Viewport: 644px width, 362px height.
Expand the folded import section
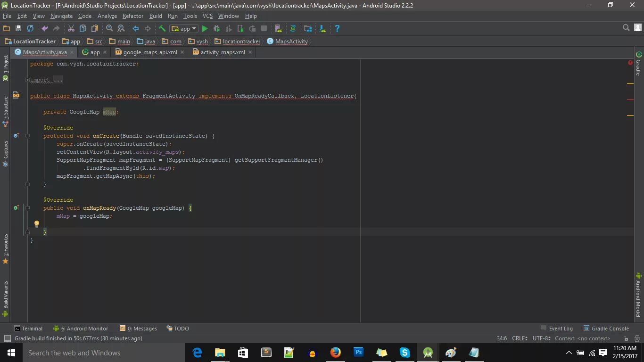click(x=27, y=80)
